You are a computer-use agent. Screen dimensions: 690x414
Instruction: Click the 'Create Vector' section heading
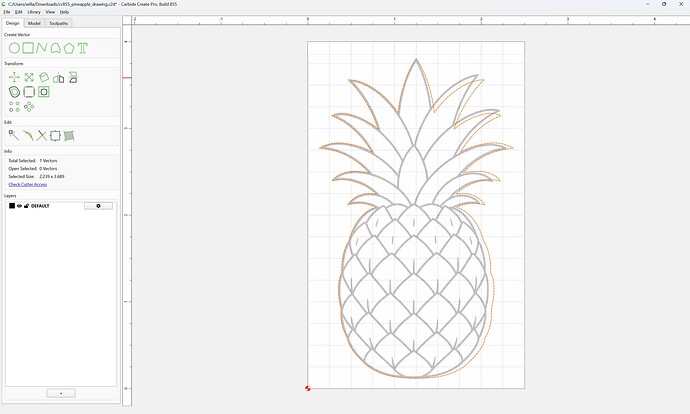click(x=17, y=34)
